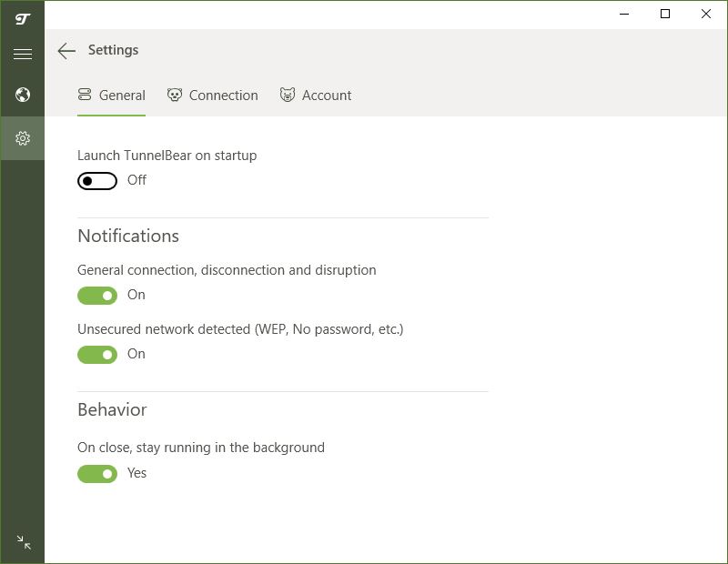Click the Settings page title
This screenshot has height=564, width=728.
(113, 50)
